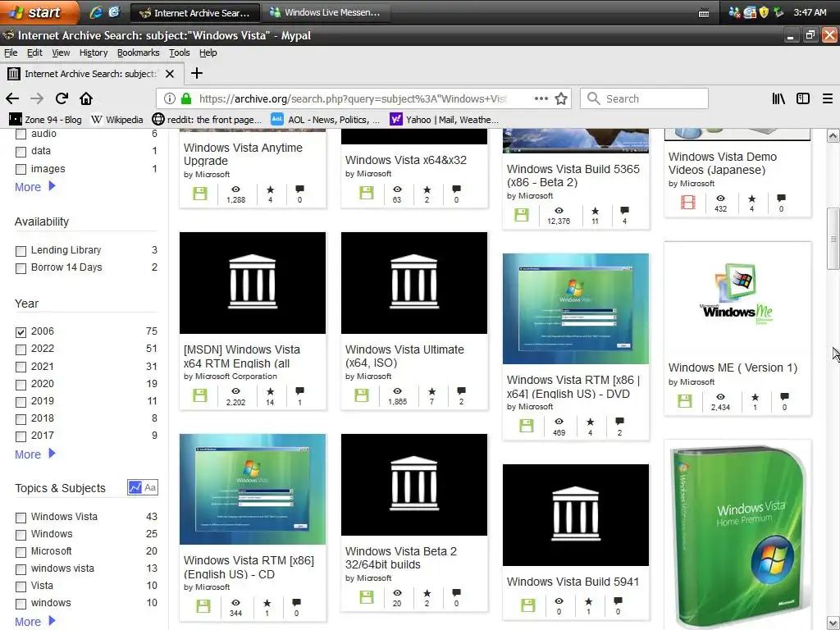Click the address bar URL field

354,98
